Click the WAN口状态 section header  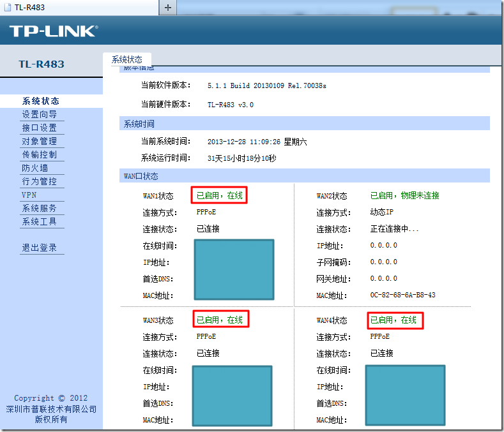(x=305, y=175)
